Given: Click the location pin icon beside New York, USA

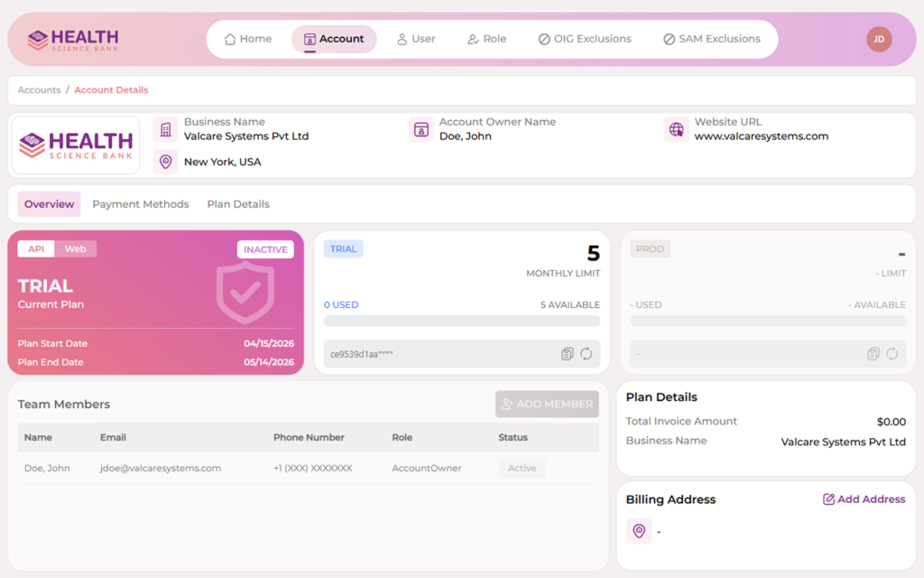Looking at the screenshot, I should pos(166,162).
